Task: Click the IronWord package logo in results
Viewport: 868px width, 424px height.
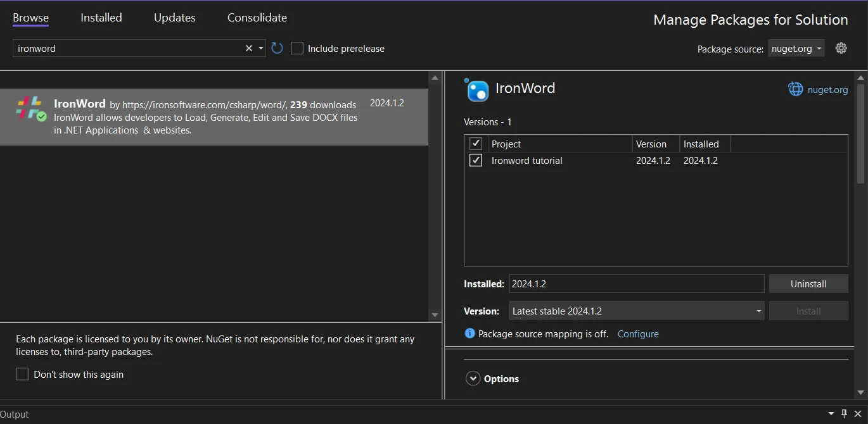Action: click(x=30, y=108)
